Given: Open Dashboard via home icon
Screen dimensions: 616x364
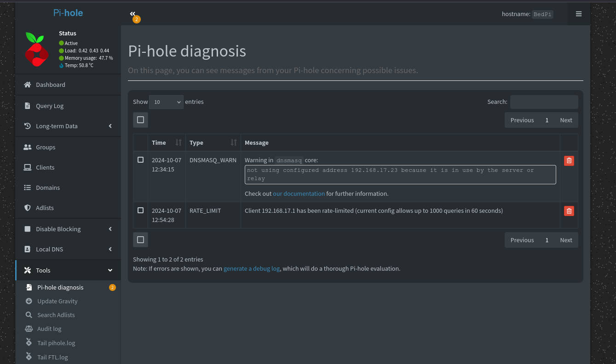Looking at the screenshot, I should (28, 85).
